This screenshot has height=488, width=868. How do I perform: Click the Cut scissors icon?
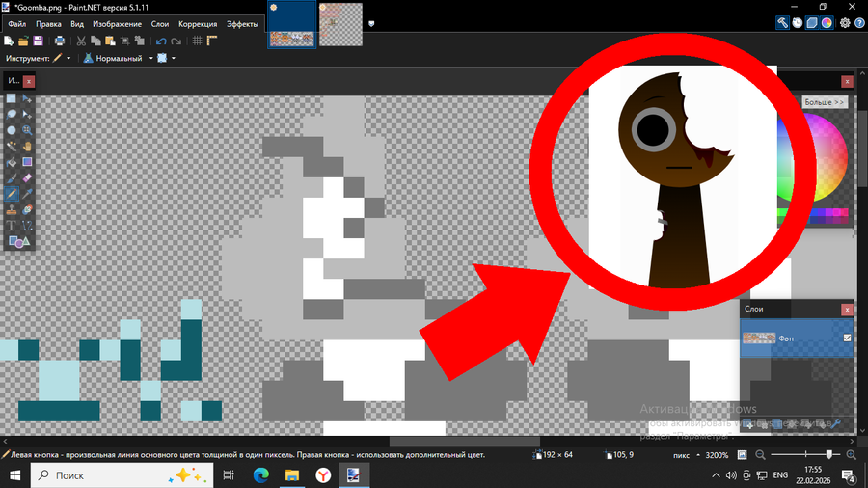[x=81, y=41]
